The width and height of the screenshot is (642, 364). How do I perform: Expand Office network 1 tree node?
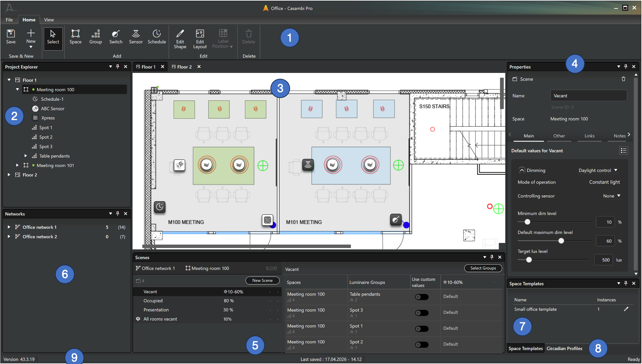[9, 227]
